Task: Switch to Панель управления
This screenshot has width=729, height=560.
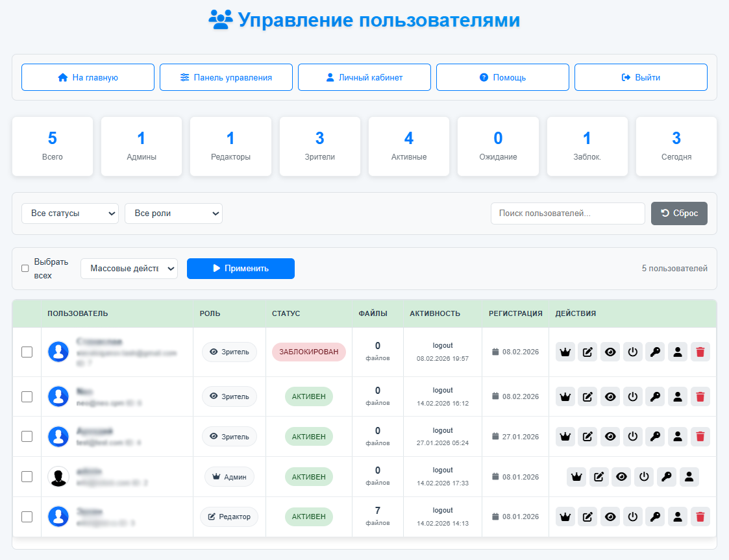Action: point(225,77)
